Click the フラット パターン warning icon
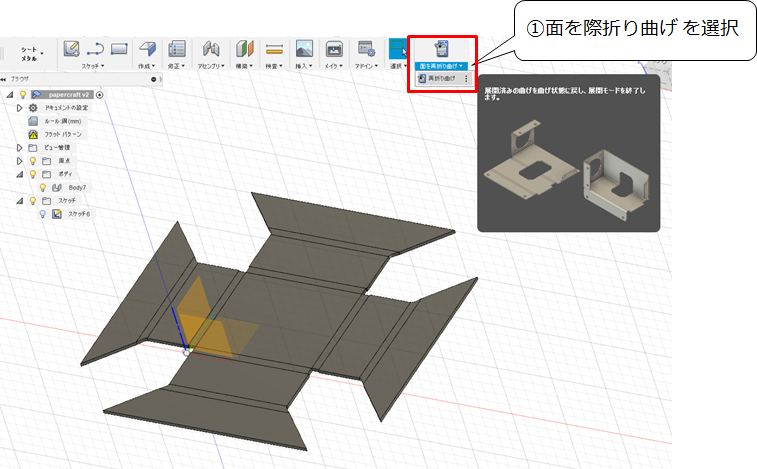 [x=33, y=134]
